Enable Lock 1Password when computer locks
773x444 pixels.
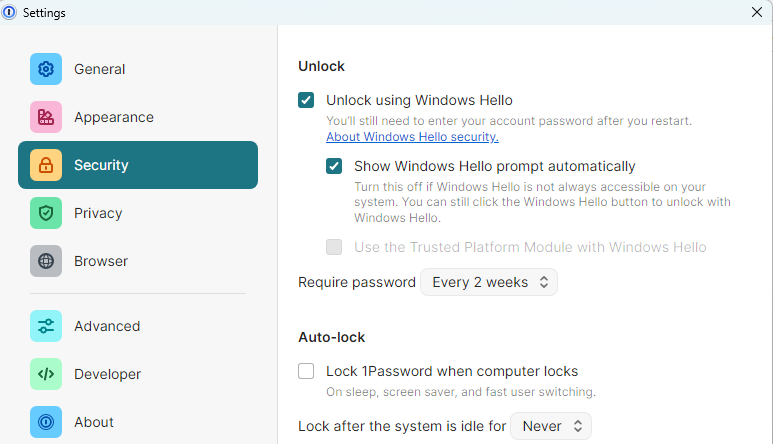click(306, 371)
